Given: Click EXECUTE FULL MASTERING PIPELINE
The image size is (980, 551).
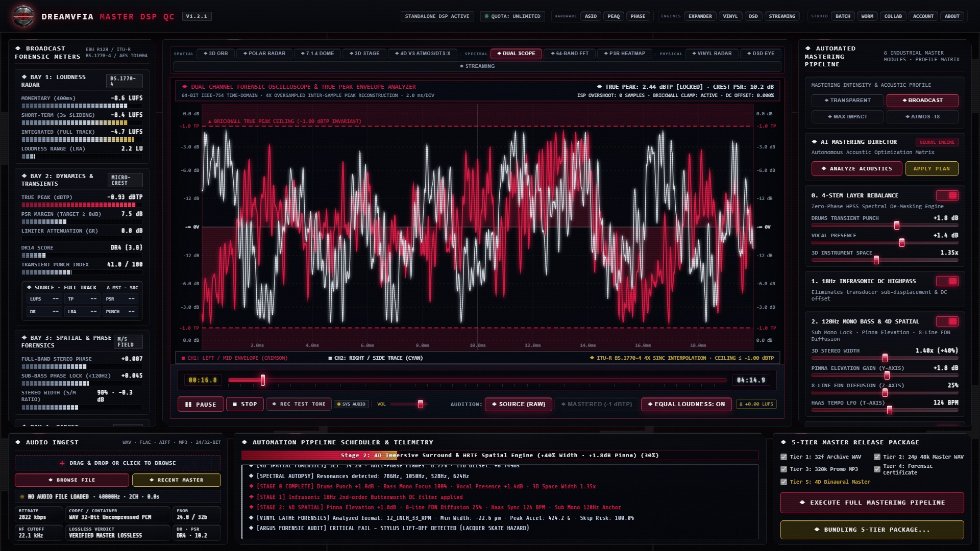Looking at the screenshot, I should [872, 503].
